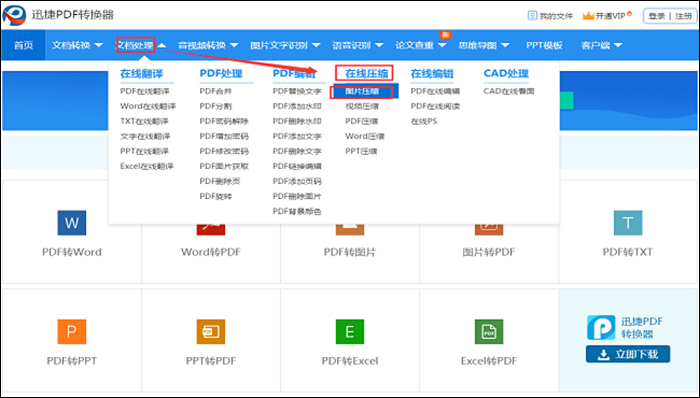
Task: Collapse the 文档处理 dropdown arrow
Action: (162, 45)
